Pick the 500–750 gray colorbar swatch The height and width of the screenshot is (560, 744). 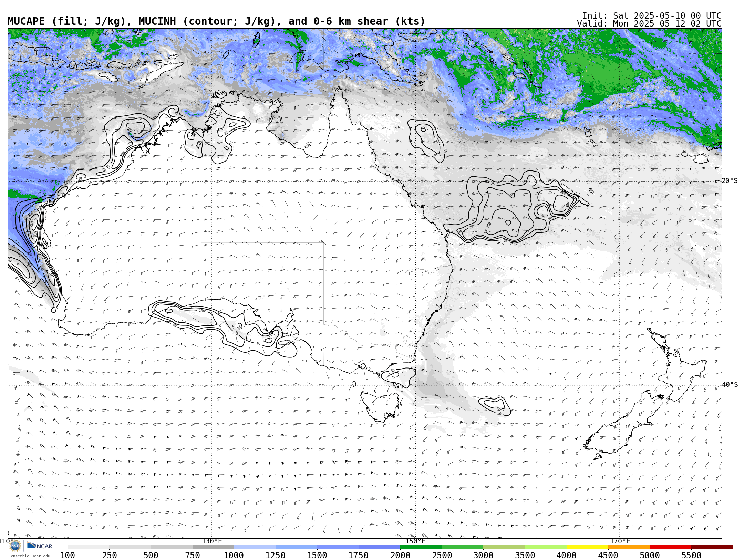pos(172,547)
